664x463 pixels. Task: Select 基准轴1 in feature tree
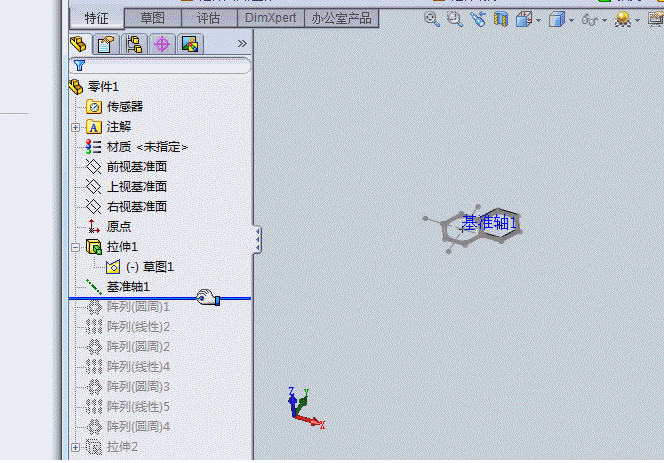click(x=128, y=287)
